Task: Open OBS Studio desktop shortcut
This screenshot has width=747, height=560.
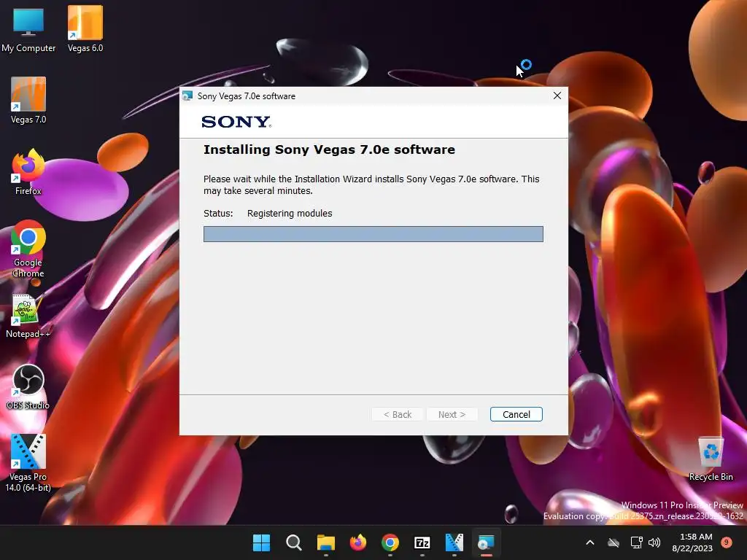Action: [x=28, y=386]
